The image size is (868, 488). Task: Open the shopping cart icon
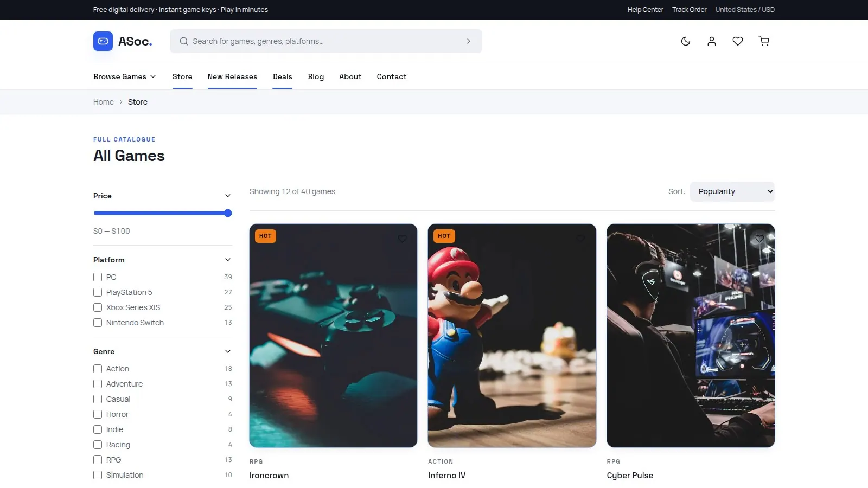pyautogui.click(x=764, y=41)
